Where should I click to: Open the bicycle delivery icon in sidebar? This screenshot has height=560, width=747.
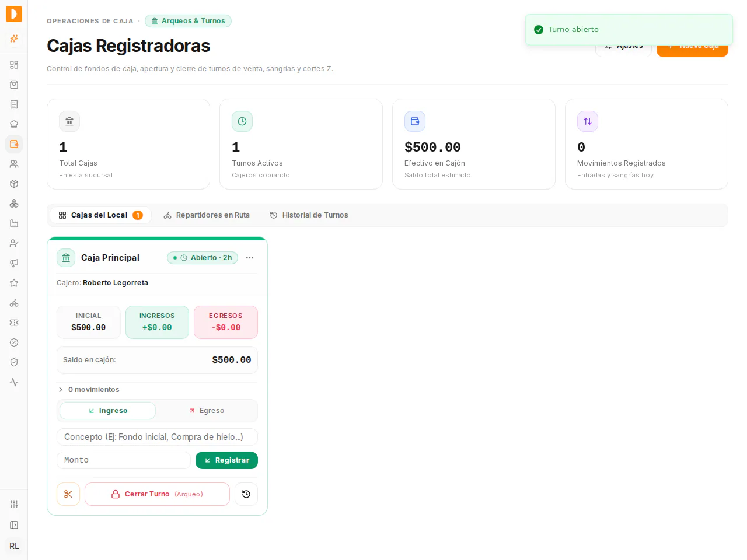[x=14, y=303]
